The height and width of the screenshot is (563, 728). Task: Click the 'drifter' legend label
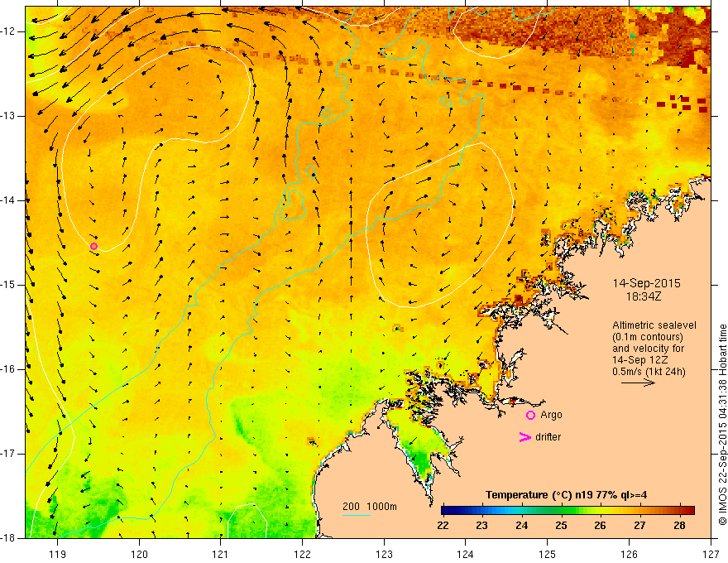pos(548,437)
